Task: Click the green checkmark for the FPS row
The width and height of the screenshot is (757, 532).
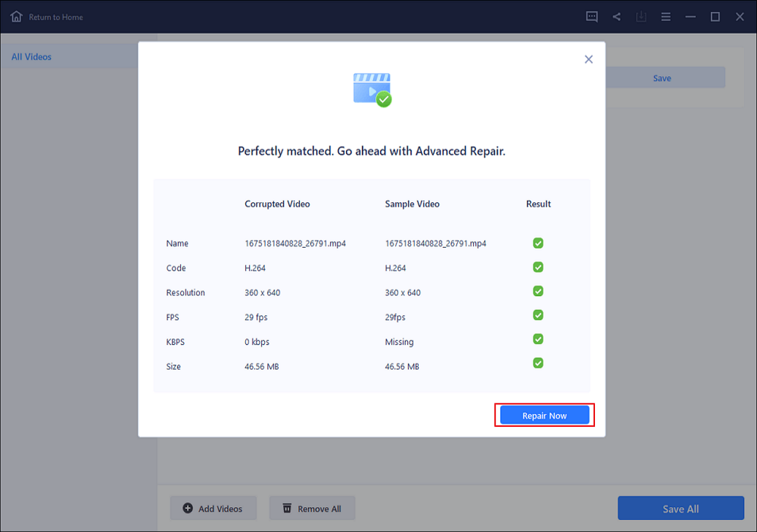Action: point(538,315)
